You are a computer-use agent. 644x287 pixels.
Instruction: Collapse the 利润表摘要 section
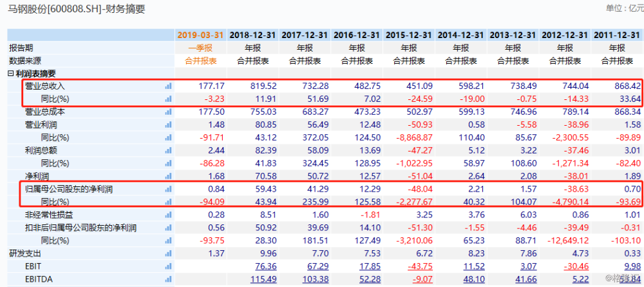(x=11, y=74)
